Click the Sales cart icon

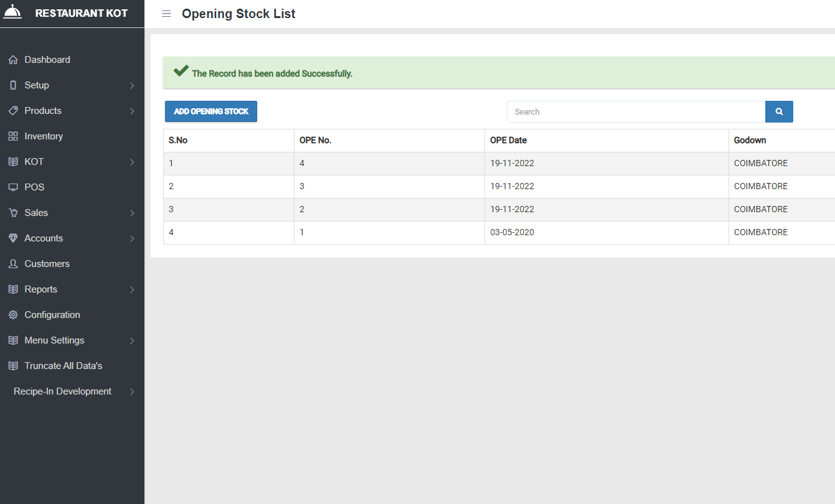[13, 213]
